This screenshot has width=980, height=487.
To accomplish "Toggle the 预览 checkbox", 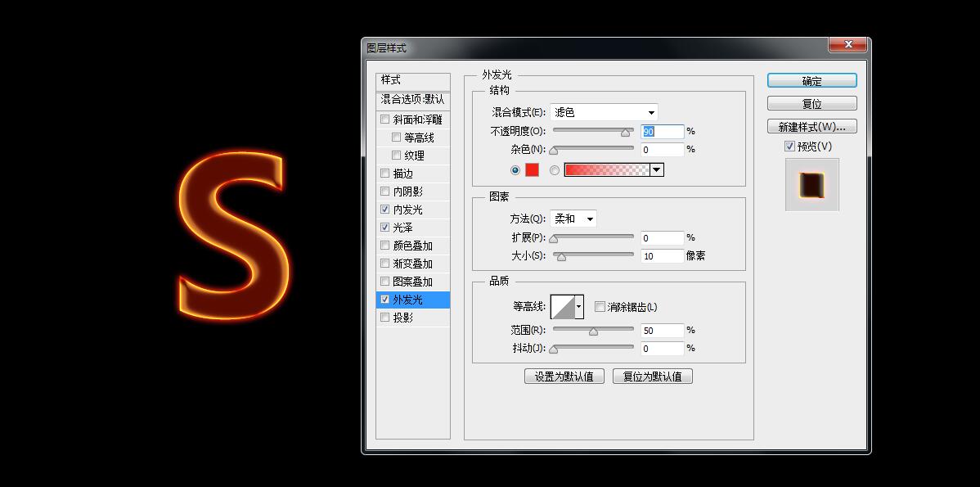I will 790,147.
